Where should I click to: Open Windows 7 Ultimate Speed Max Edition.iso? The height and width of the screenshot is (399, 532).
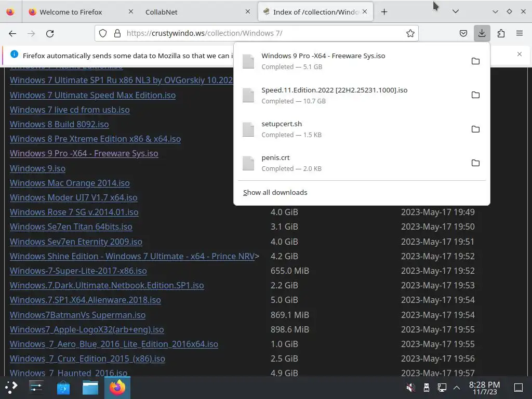pos(92,95)
